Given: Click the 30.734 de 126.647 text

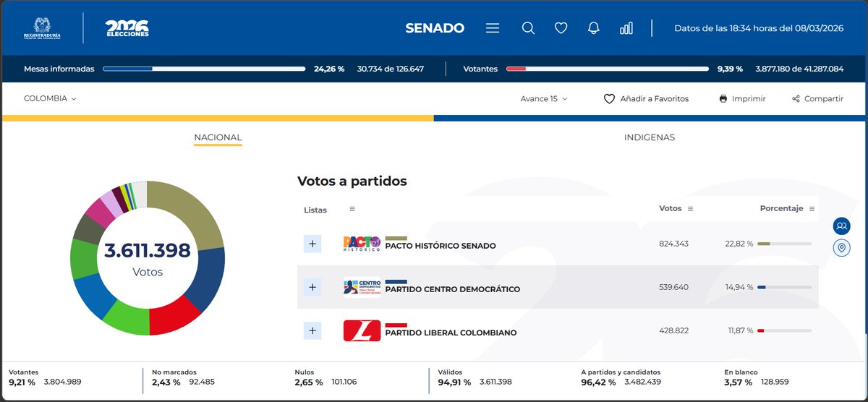Looking at the screenshot, I should coord(391,69).
